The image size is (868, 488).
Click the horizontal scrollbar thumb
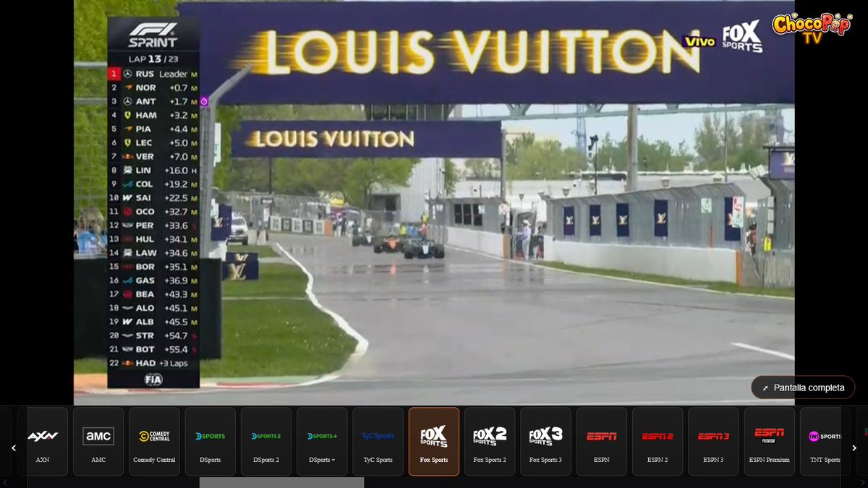click(x=281, y=482)
